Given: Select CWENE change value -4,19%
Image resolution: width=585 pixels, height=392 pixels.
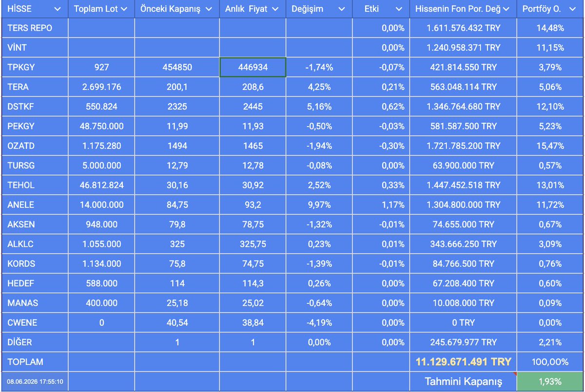Looking at the screenshot, I should coord(320,323).
